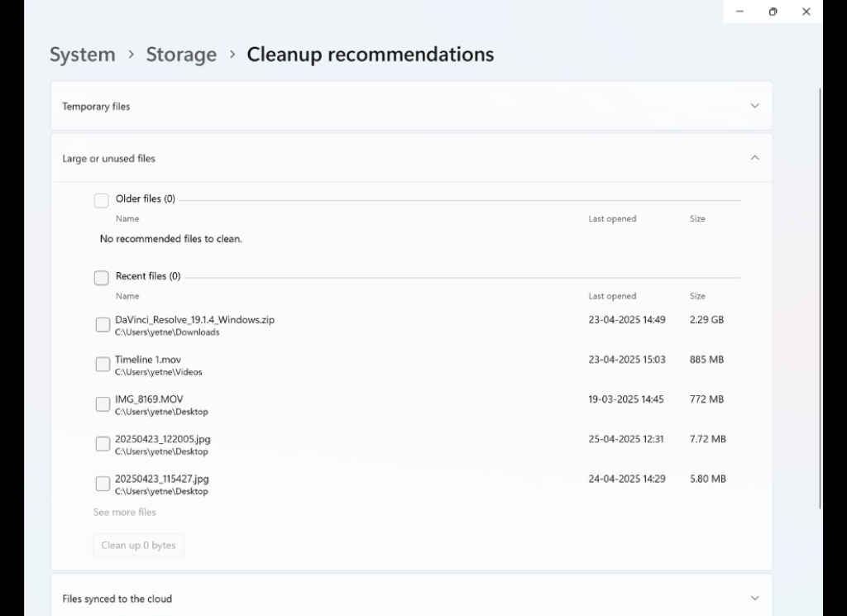Select the 20250423_115427.jpg file
This screenshot has height=616, width=847.
point(103,483)
